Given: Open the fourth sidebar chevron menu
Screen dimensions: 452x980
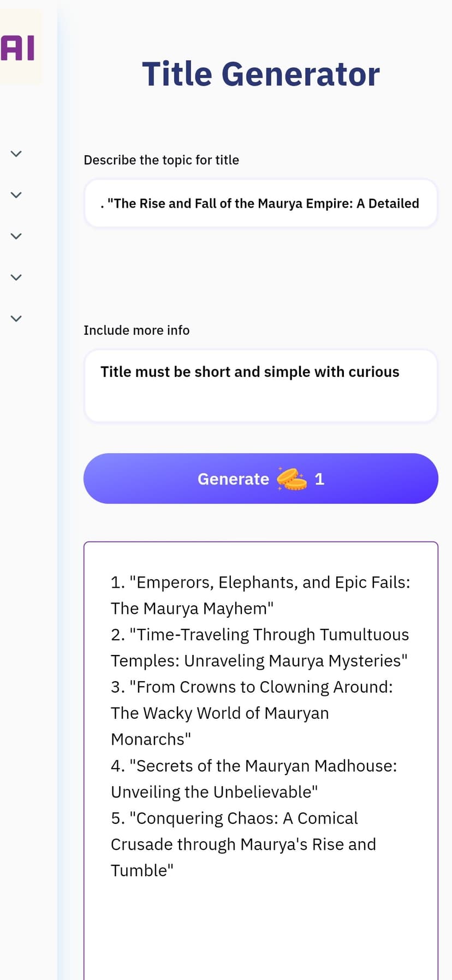Looking at the screenshot, I should (16, 278).
